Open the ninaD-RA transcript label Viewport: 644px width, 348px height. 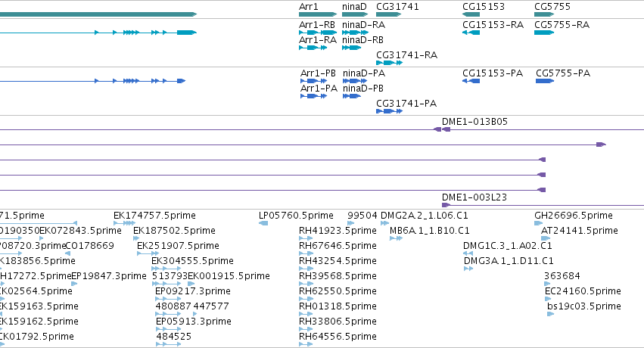tap(363, 25)
